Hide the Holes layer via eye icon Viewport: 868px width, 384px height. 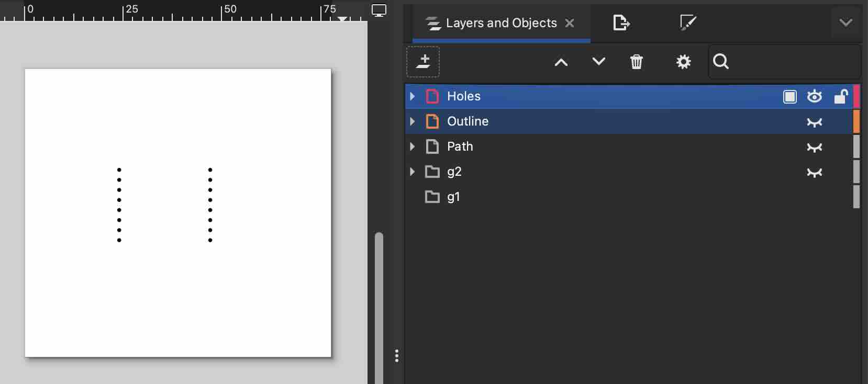click(815, 96)
